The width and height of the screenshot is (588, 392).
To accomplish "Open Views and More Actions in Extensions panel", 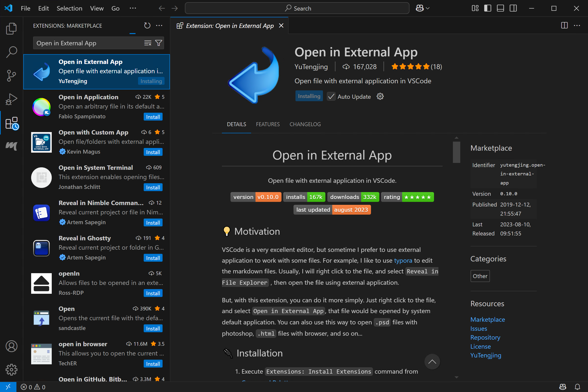I will point(159,25).
